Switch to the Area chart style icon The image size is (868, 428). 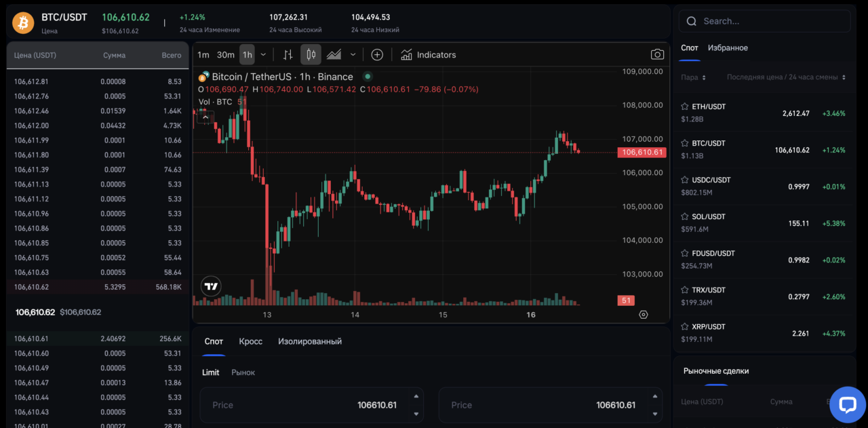pos(334,55)
